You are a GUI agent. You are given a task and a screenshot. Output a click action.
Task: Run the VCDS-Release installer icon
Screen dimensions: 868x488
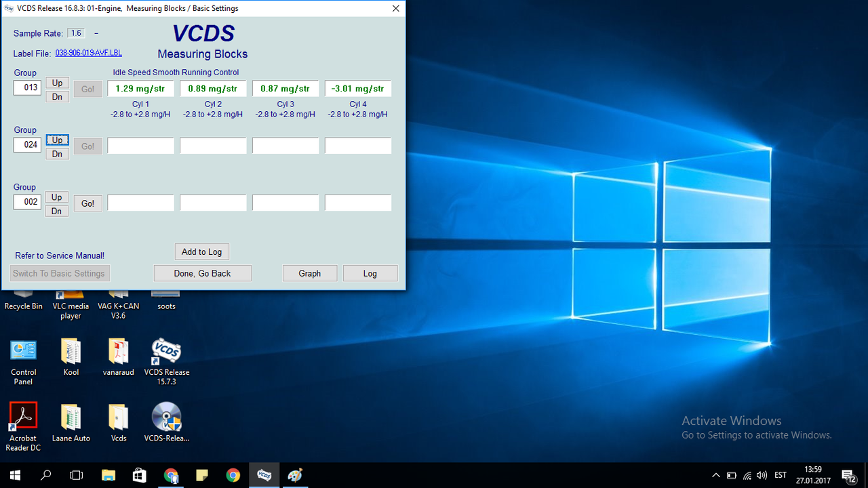[x=167, y=423]
